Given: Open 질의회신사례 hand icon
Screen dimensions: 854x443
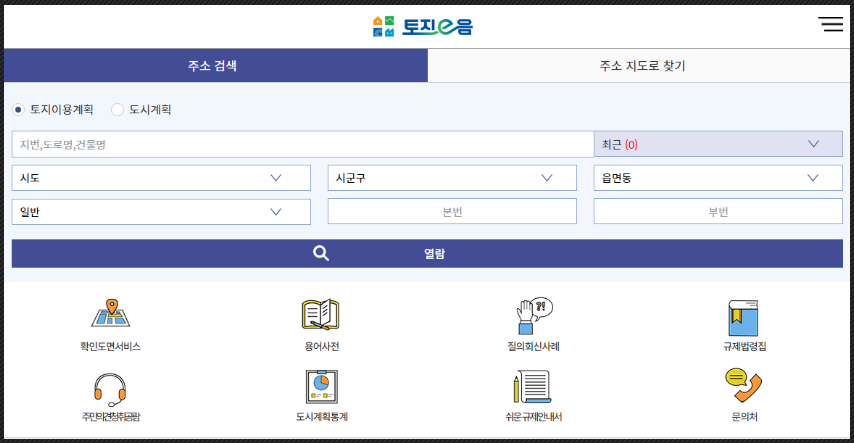Looking at the screenshot, I should 534,315.
